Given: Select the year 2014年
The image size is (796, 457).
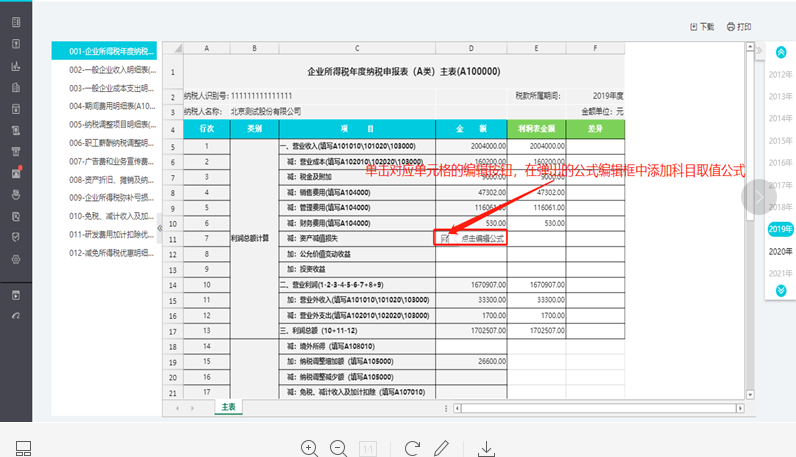Looking at the screenshot, I should pos(780,118).
